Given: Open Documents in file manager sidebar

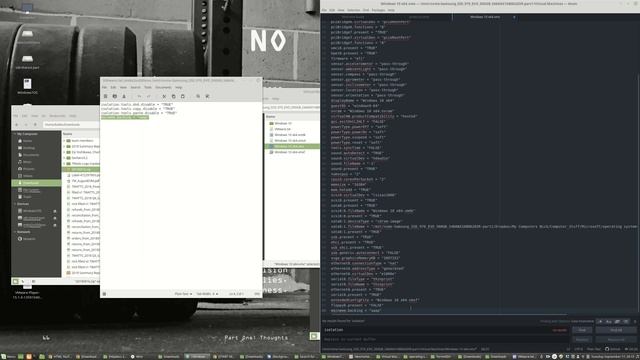Looking at the screenshot, I should coord(31,155).
